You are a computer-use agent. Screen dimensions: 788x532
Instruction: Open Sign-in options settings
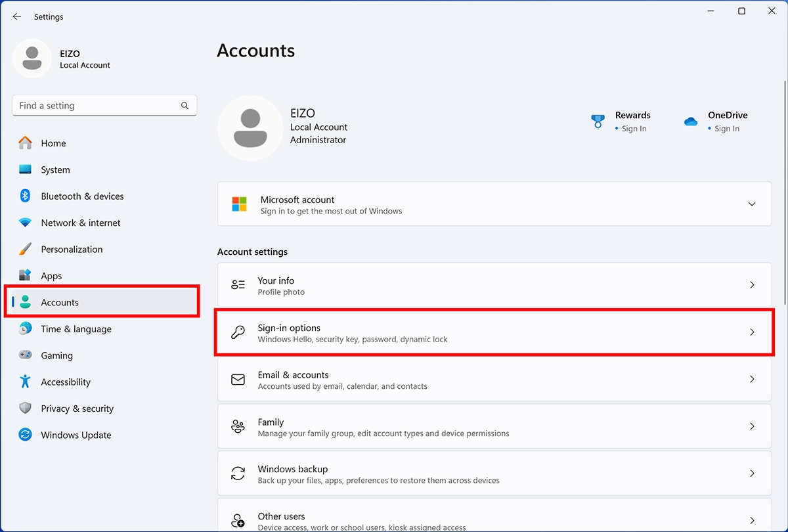click(494, 332)
